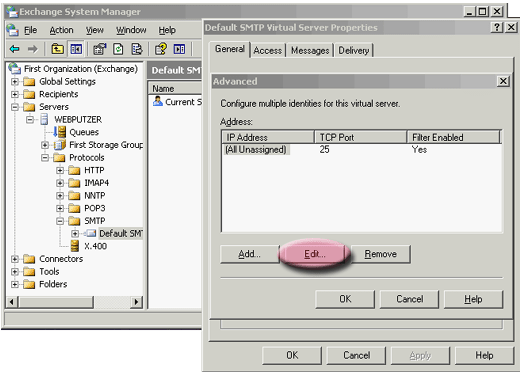Expand the Tools folder
520x372 pixels.
(15, 271)
